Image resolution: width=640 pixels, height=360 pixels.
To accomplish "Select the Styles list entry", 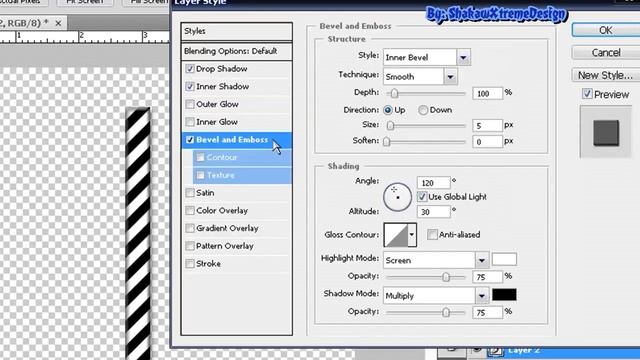I will pyautogui.click(x=237, y=31).
